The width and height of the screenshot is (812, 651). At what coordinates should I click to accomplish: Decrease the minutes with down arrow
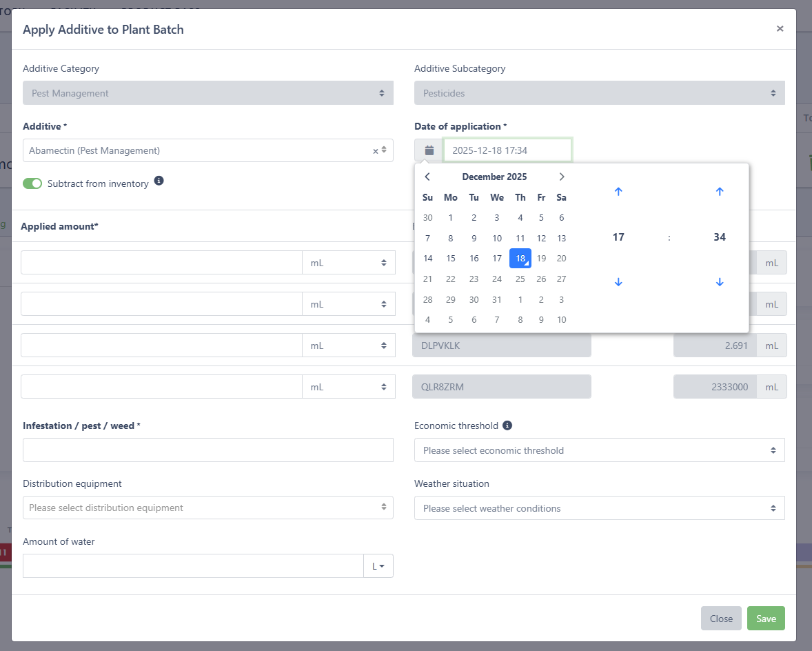coord(720,282)
